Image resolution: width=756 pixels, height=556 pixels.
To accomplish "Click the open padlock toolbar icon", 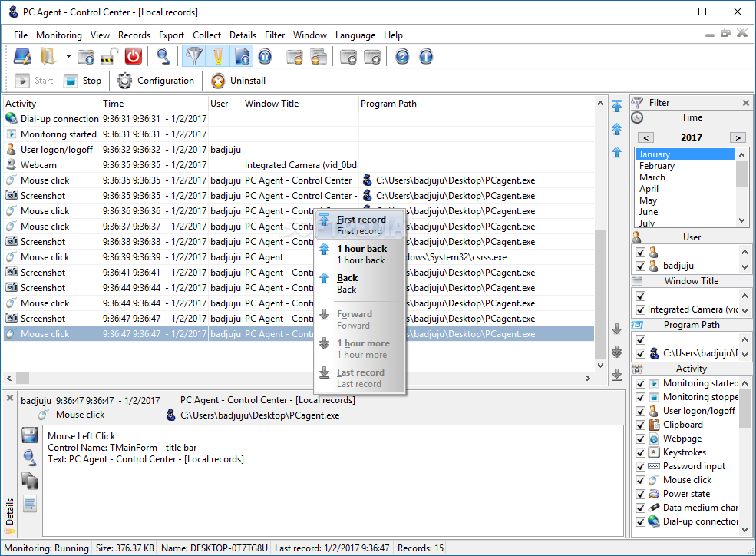I will [110, 56].
